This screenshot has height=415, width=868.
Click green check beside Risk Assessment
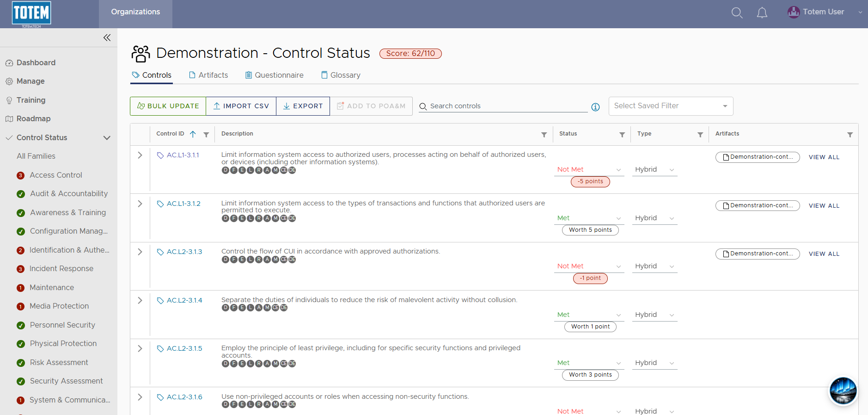(x=21, y=363)
